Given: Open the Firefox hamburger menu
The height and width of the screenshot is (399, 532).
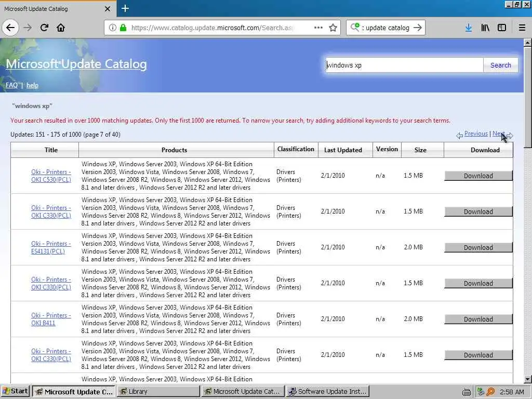Looking at the screenshot, I should click(522, 28).
